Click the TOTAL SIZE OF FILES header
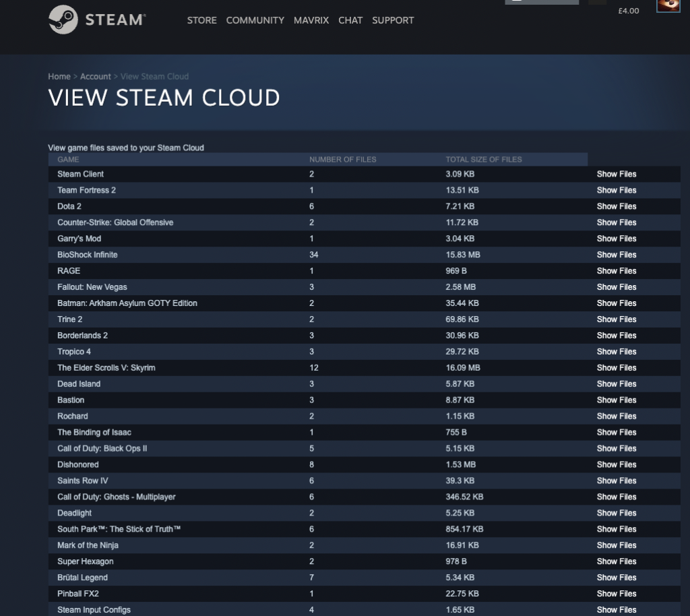 tap(484, 159)
